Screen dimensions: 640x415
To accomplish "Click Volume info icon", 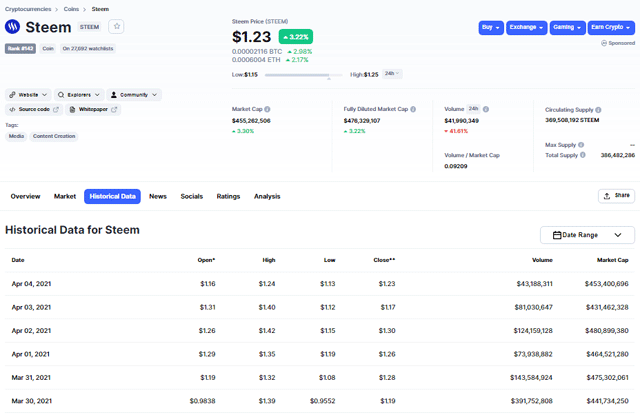I will pyautogui.click(x=486, y=109).
